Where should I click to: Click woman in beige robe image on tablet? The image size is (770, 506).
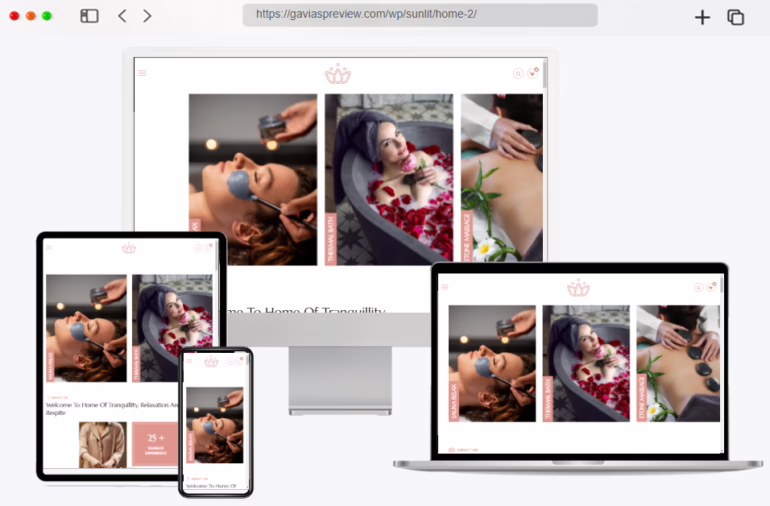coord(103,444)
